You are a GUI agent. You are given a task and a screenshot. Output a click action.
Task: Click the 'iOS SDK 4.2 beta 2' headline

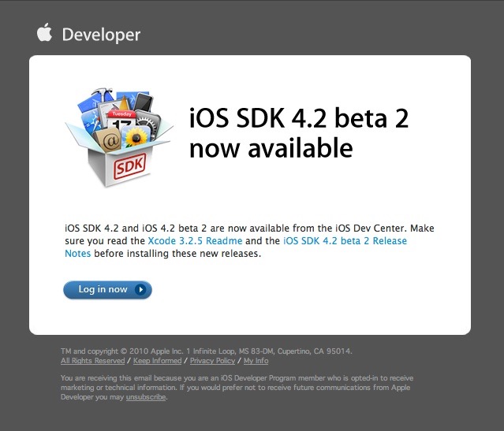pyautogui.click(x=299, y=118)
